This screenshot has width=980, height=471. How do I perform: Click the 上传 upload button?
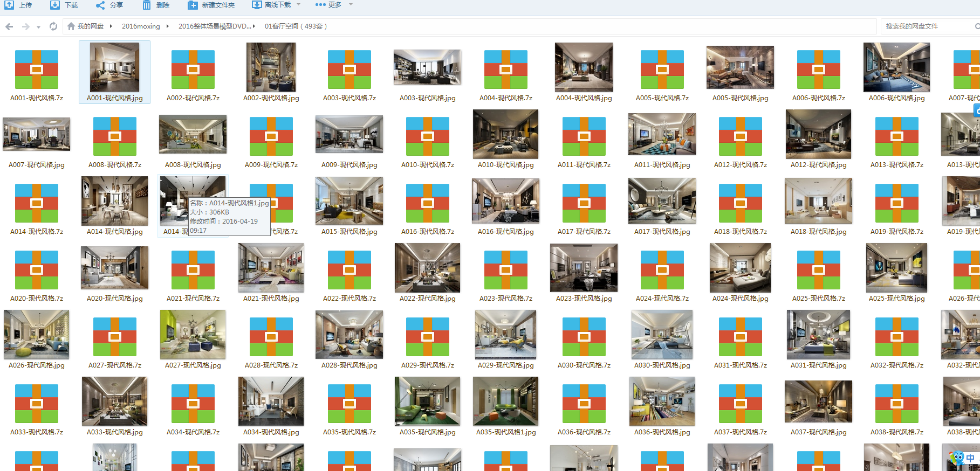pos(18,5)
